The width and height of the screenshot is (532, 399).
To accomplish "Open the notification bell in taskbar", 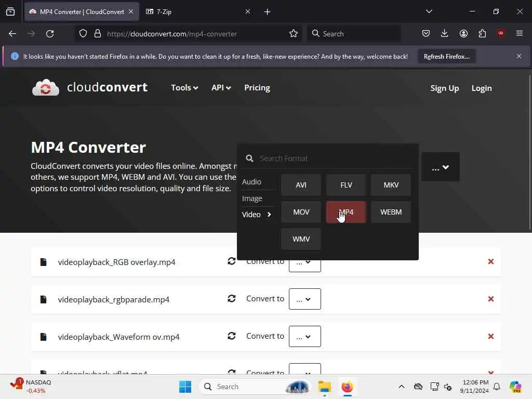I will click(x=497, y=387).
